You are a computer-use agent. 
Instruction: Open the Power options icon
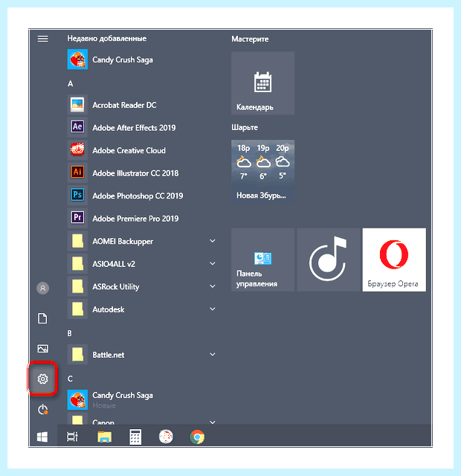point(43,410)
